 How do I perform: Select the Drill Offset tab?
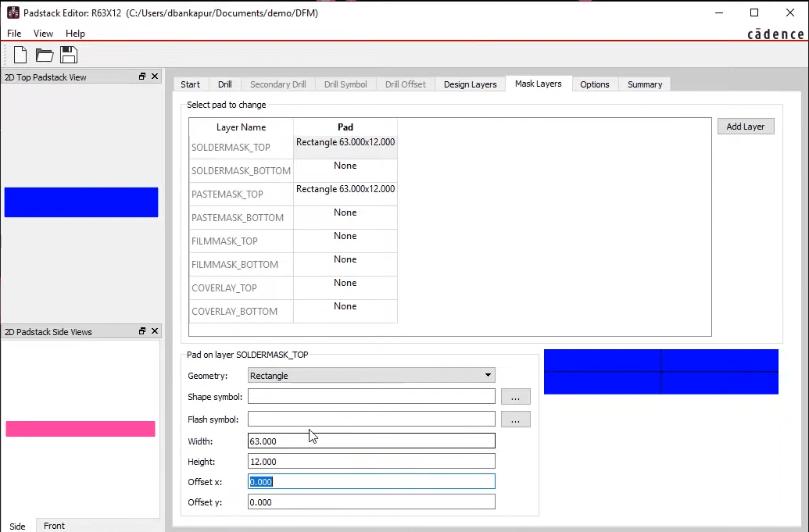click(406, 84)
